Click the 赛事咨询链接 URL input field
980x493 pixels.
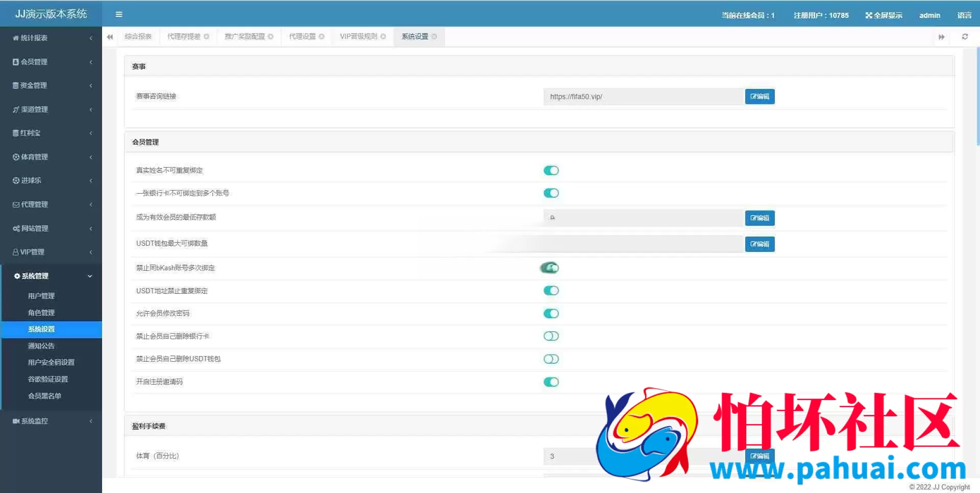click(x=643, y=97)
